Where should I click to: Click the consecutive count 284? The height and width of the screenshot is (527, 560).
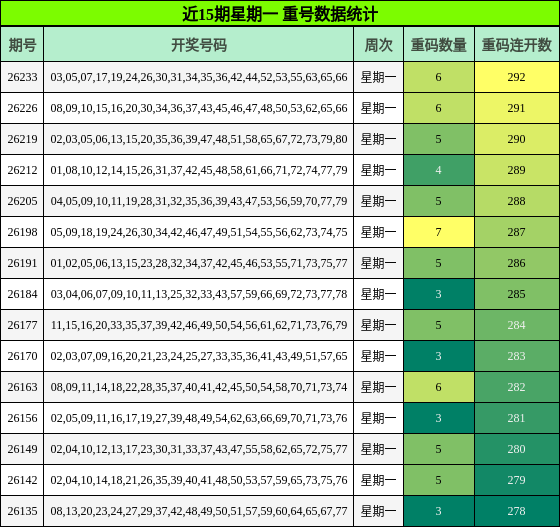tap(517, 325)
